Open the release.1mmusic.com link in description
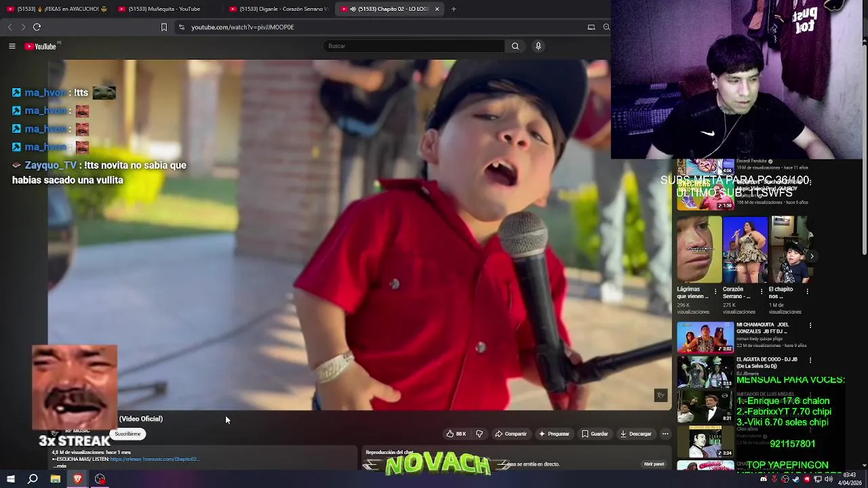Viewport: 868px width, 488px height. [x=155, y=460]
